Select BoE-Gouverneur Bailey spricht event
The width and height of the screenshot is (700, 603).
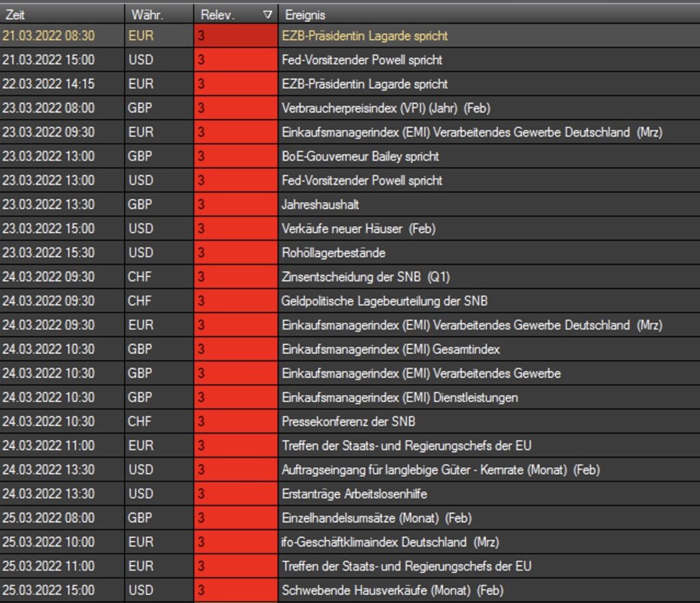pyautogui.click(x=360, y=157)
